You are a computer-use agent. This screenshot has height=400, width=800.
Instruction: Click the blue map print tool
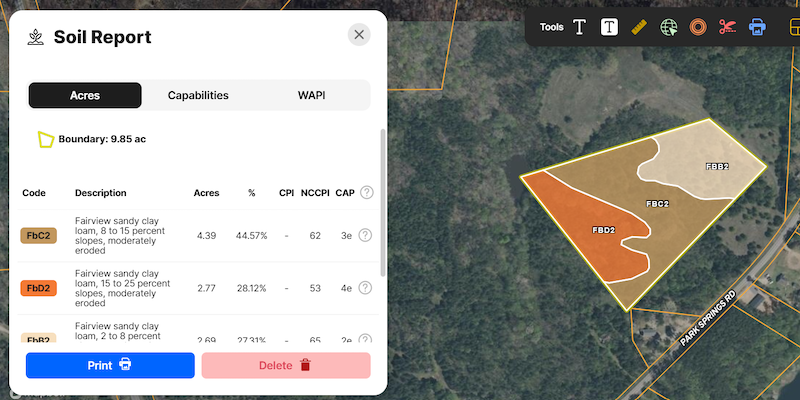coord(757,27)
